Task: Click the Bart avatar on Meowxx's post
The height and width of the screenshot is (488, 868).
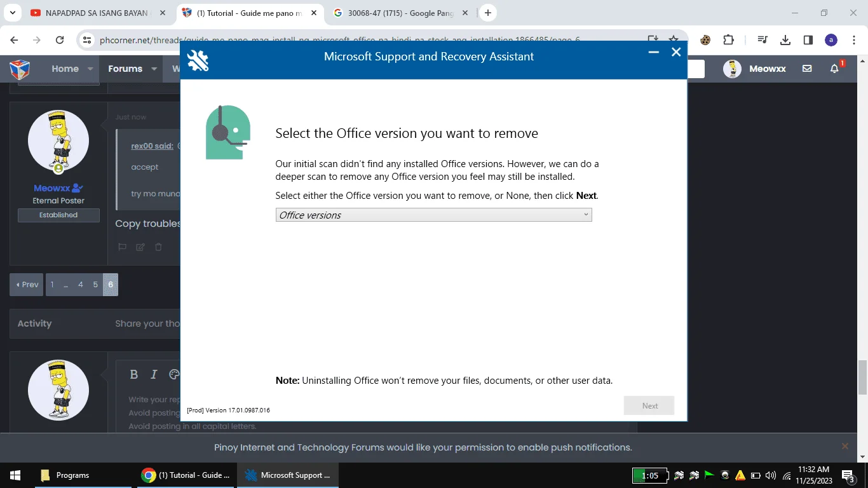Action: click(x=58, y=141)
